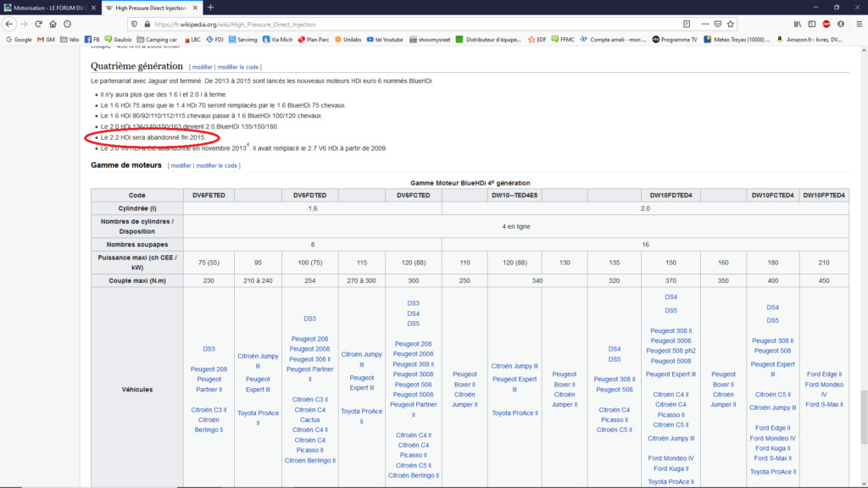
Task: Open the Peugeot 508 ph2 link
Action: pos(670,351)
